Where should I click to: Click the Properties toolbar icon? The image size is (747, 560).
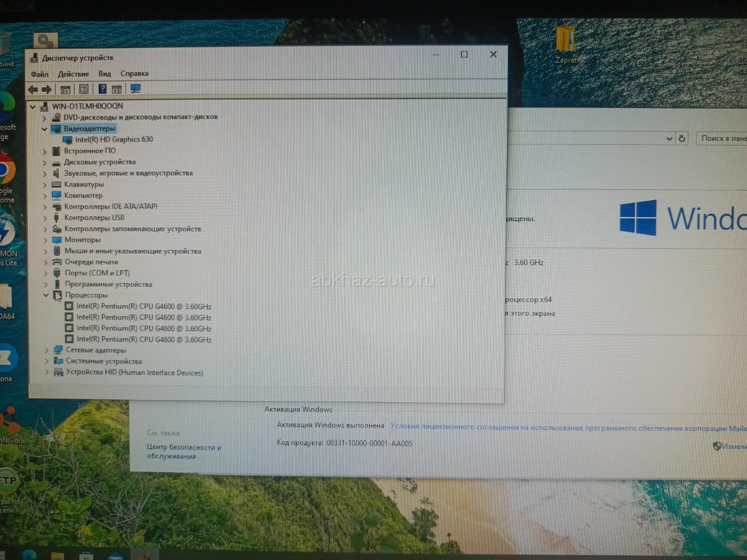tap(84, 90)
